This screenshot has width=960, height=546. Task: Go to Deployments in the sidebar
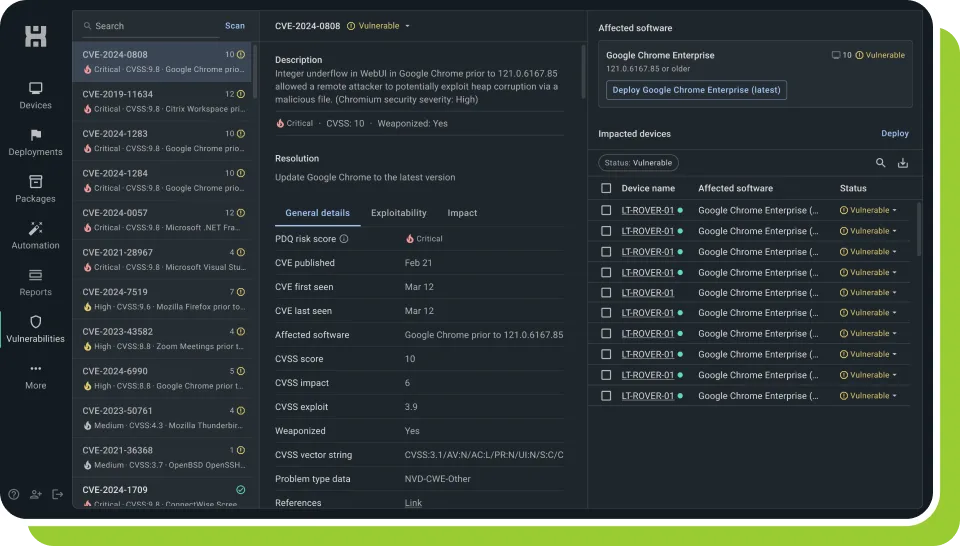[36, 143]
